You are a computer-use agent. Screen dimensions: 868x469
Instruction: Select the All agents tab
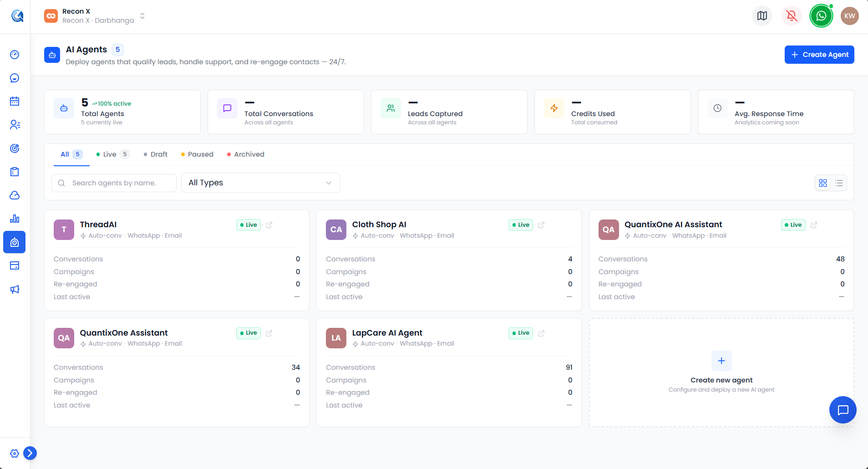tap(71, 154)
